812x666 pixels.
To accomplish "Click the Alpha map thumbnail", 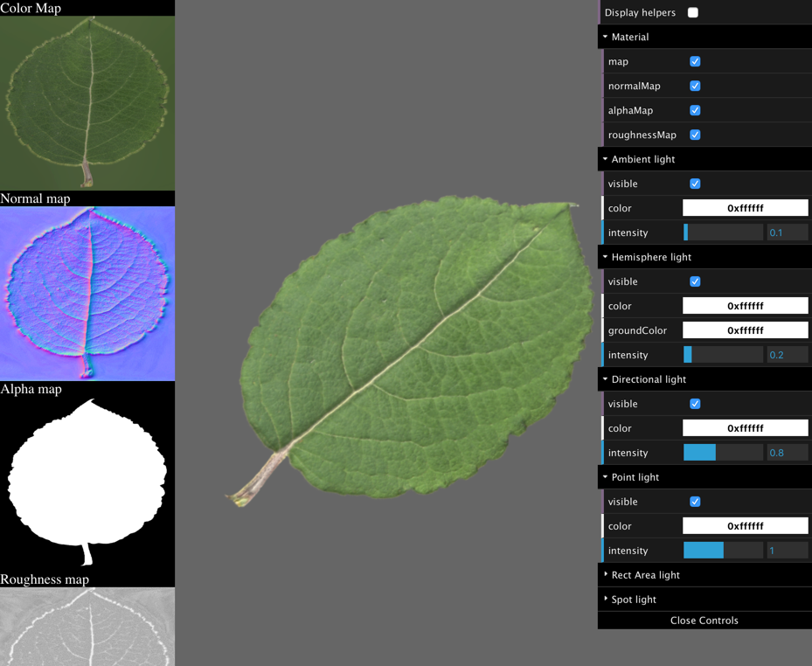I will pos(87,483).
